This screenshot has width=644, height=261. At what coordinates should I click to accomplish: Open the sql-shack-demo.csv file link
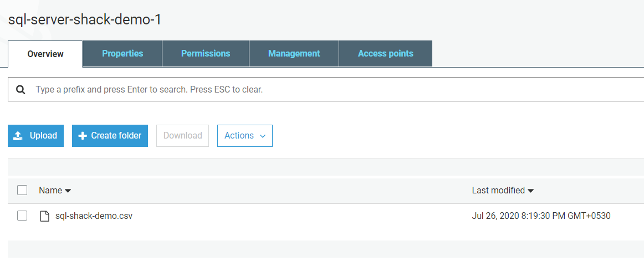[x=94, y=216]
